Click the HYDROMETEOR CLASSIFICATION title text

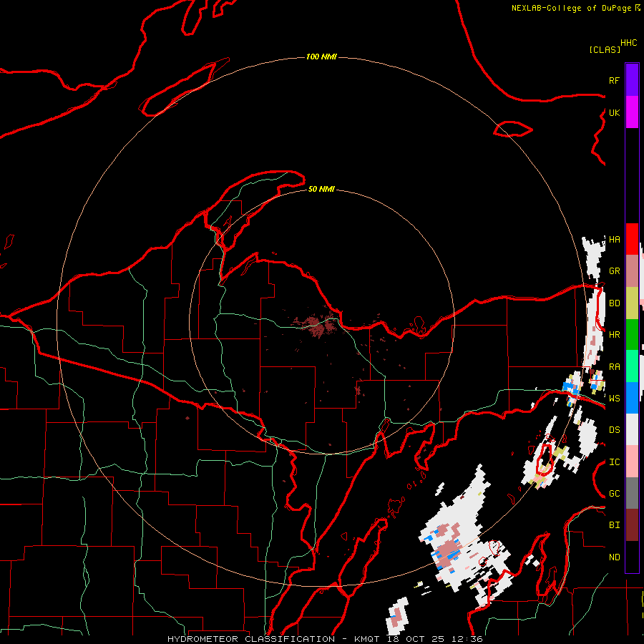[x=251, y=639]
